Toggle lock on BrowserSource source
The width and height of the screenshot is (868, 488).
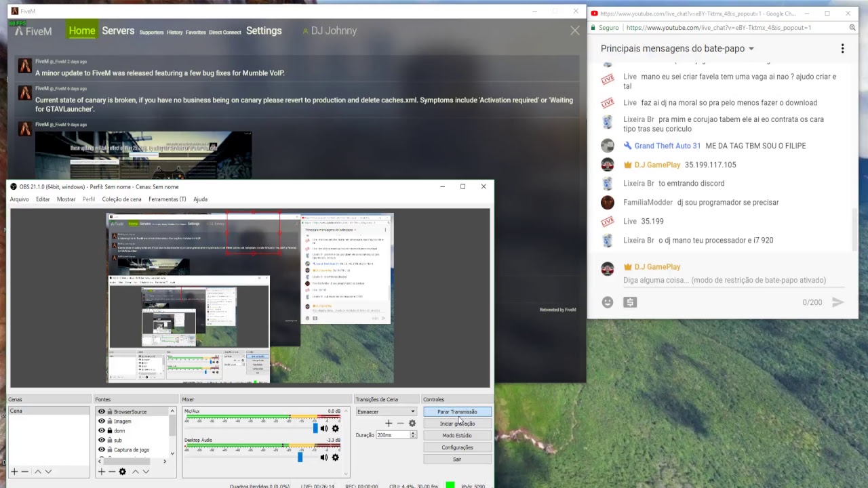pos(110,411)
